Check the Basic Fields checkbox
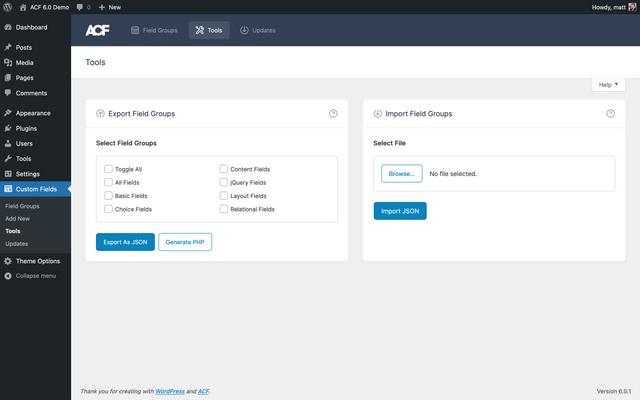The height and width of the screenshot is (400, 640). point(108,196)
